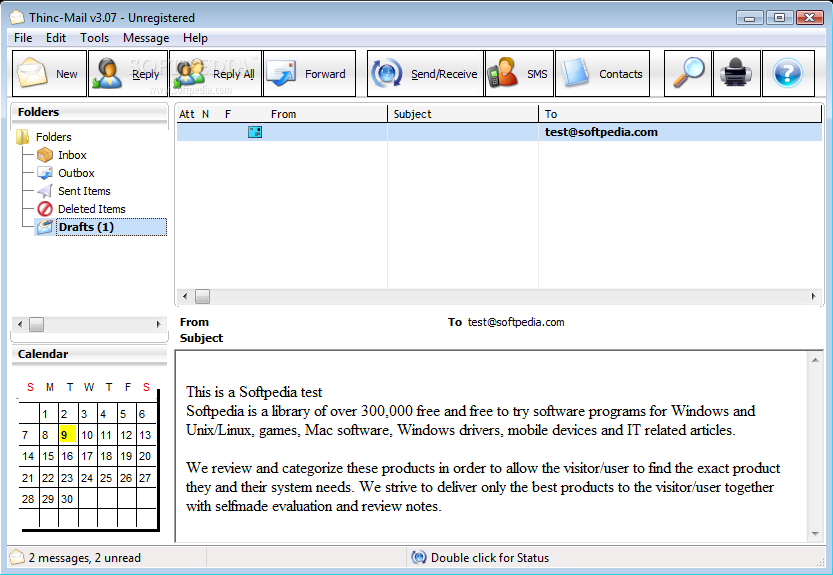Click the Att column header
The height and width of the screenshot is (575, 833).
click(x=186, y=114)
